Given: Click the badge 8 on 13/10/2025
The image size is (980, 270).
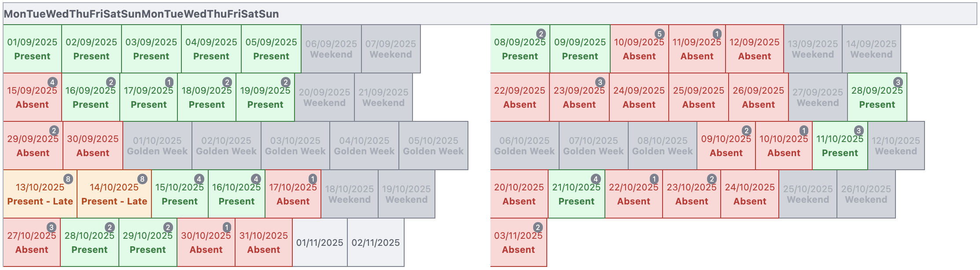Looking at the screenshot, I should [68, 179].
